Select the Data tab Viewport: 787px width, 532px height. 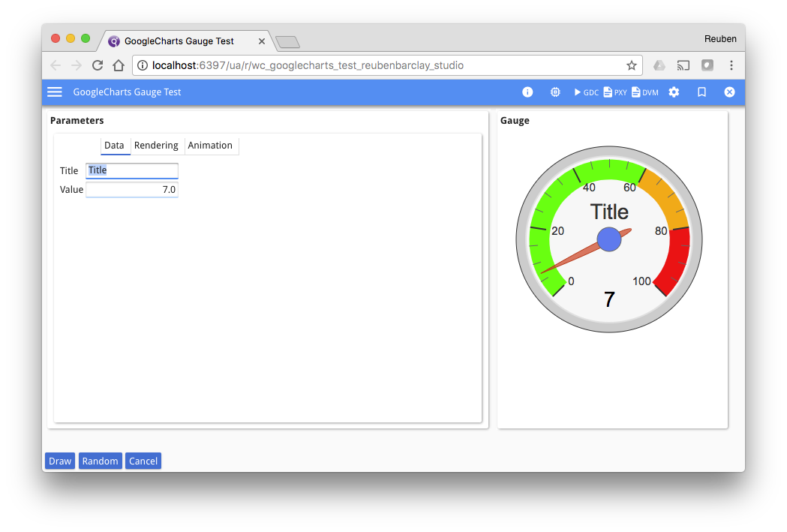coord(115,145)
